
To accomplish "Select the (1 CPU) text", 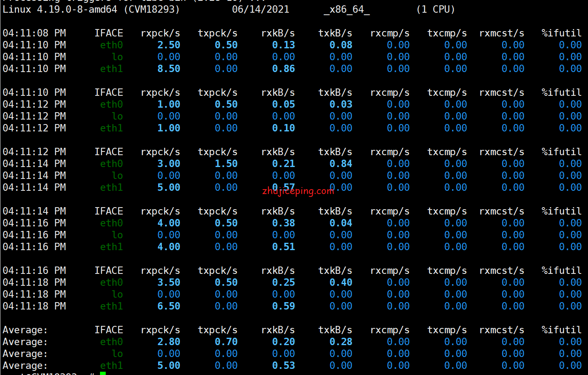I will point(436,9).
